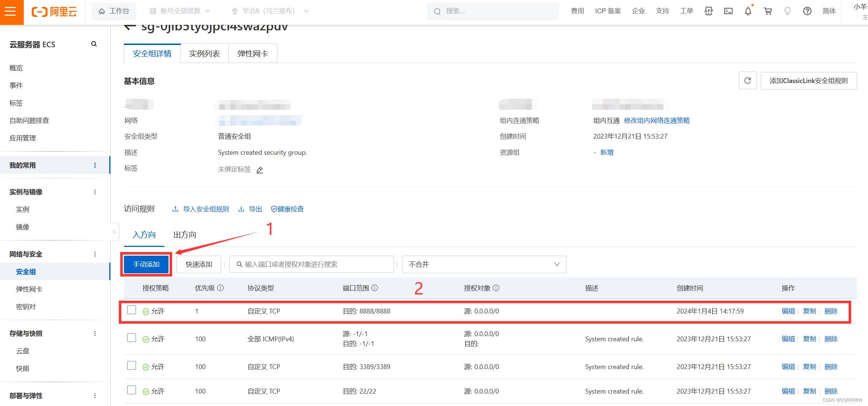Switch to 出方向 outbound tab
This screenshot has width=868, height=406.
(x=185, y=235)
